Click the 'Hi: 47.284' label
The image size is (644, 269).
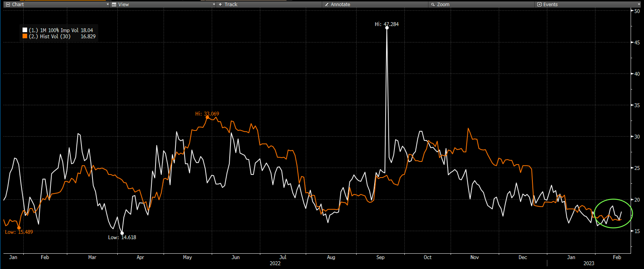pyautogui.click(x=387, y=24)
